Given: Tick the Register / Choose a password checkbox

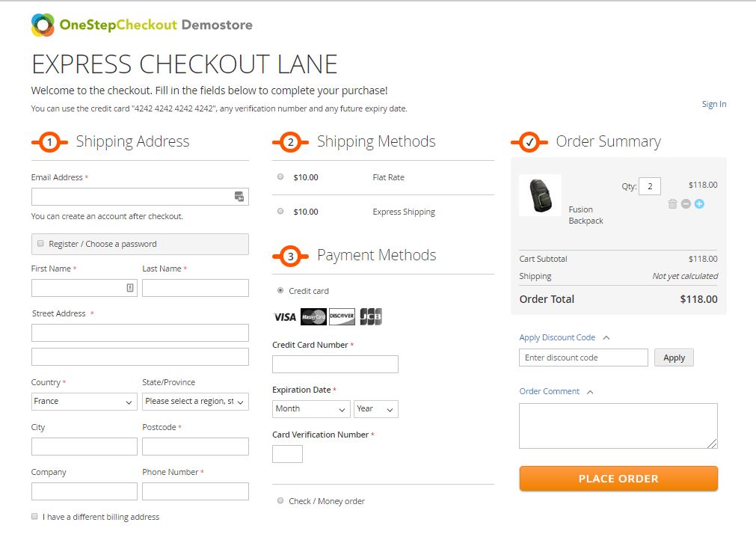Looking at the screenshot, I should pyautogui.click(x=40, y=244).
